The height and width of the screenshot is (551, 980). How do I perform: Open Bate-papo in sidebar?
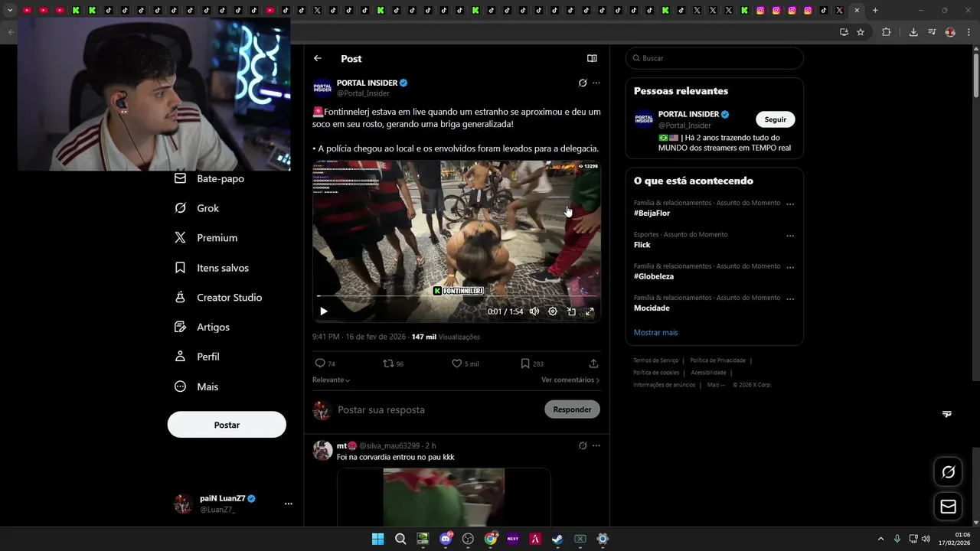209,178
